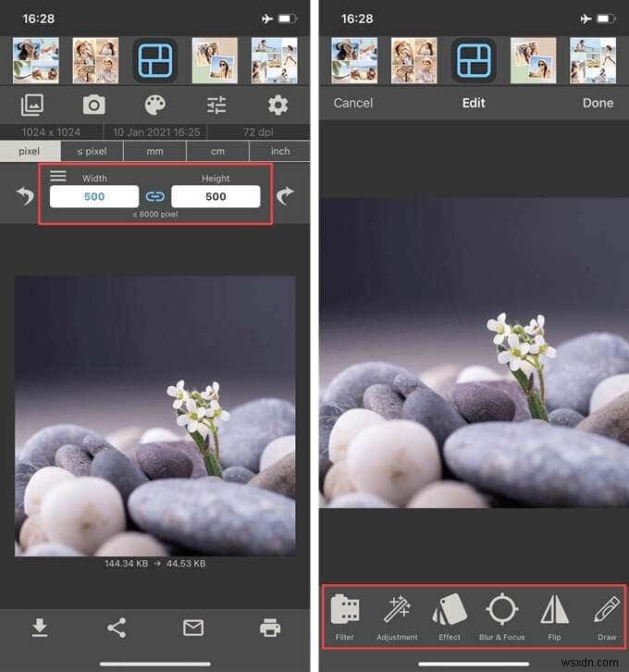
Task: Select the ≤ pixel unit tab
Action: pyautogui.click(x=92, y=151)
